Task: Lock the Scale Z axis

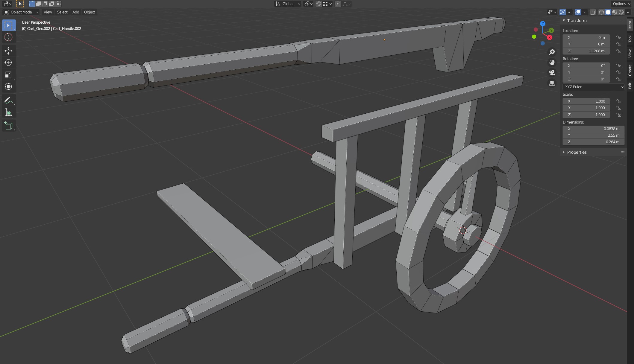Action: coord(618,115)
